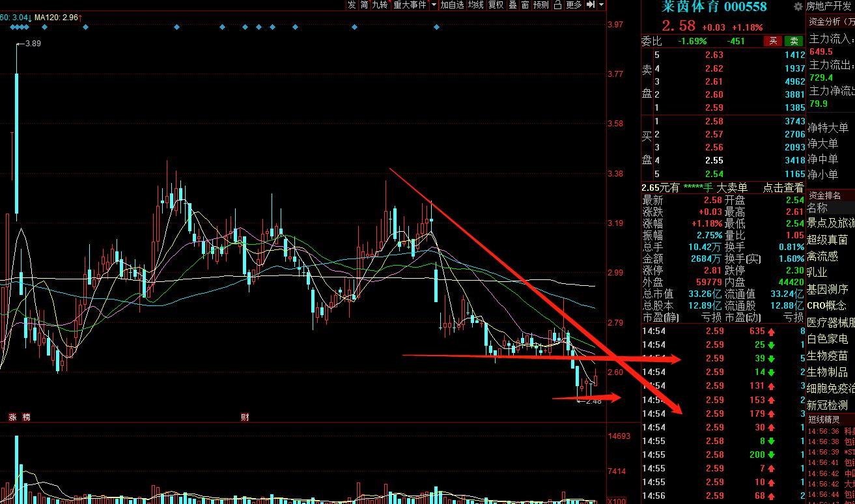Expand the dropdown arrow at toolbar end
Screen dimensions: 855x504
coord(601,5)
